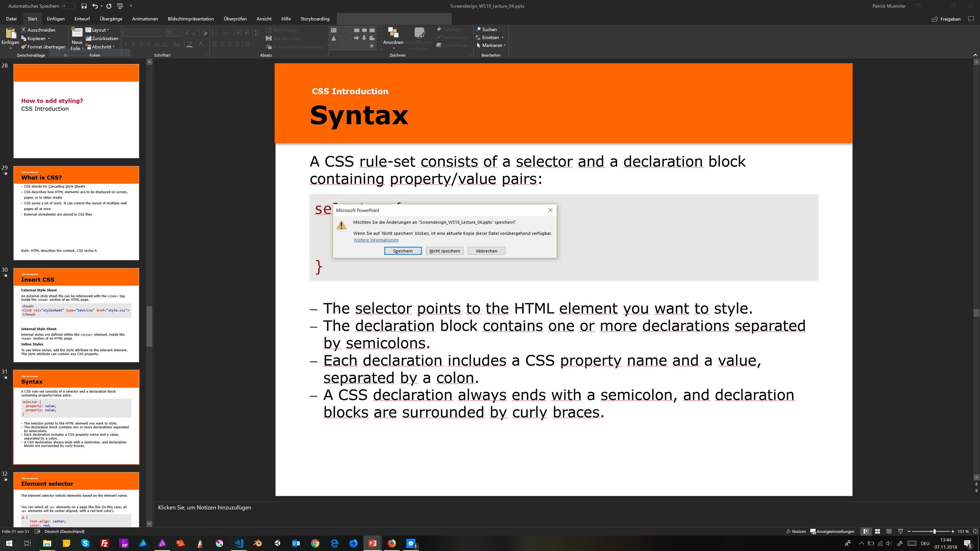
Task: Start slideshow from status bar icon
Action: 900,531
